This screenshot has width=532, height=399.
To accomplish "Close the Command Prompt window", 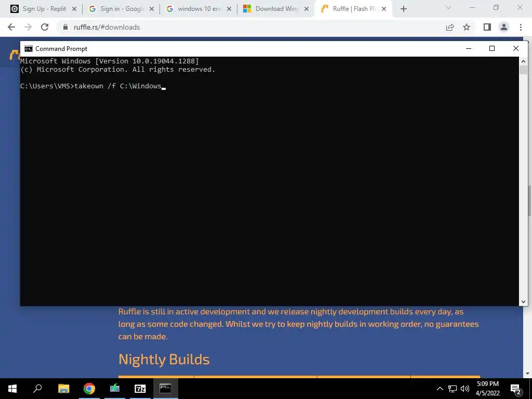I will click(516, 48).
